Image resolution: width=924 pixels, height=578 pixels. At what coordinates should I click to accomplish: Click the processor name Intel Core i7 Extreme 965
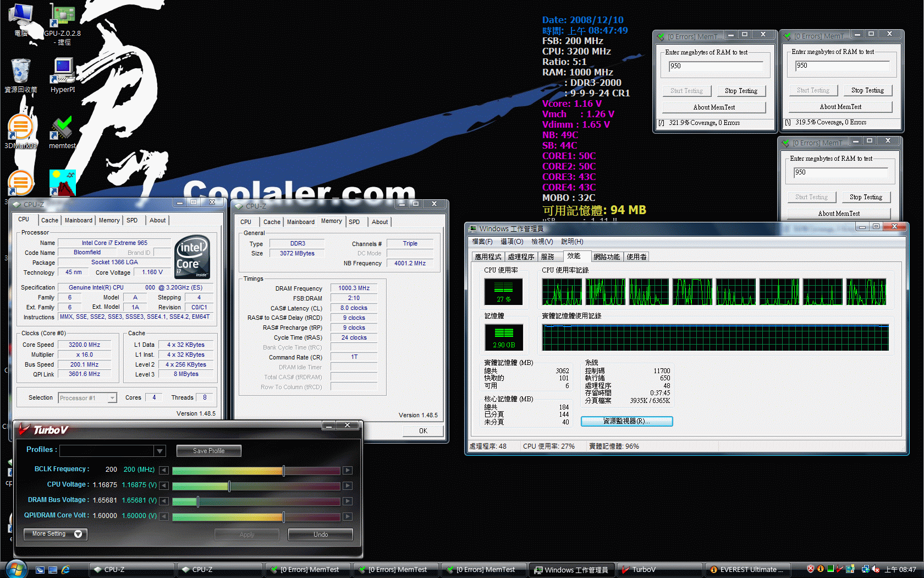[x=114, y=243]
